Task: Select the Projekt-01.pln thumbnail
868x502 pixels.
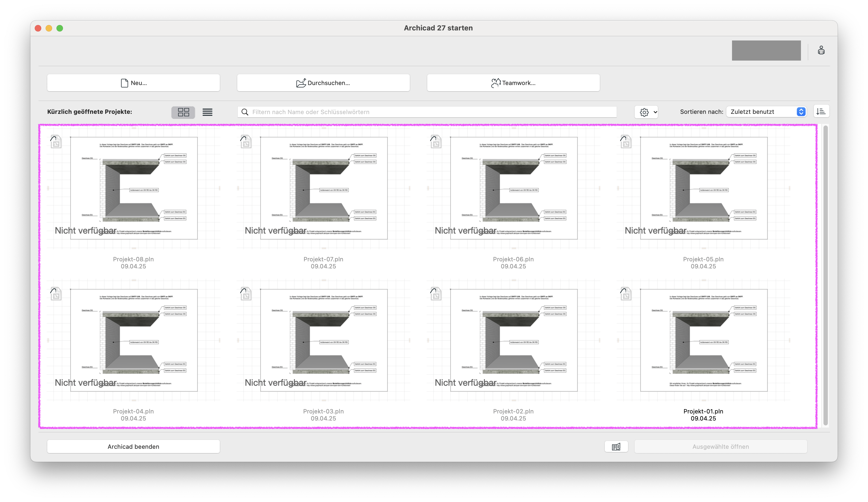Action: pos(704,340)
